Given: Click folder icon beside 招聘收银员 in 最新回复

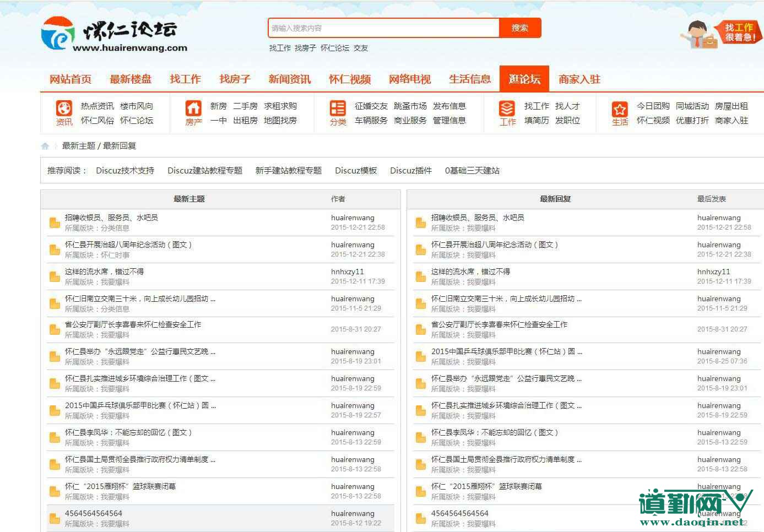Looking at the screenshot, I should pos(421,222).
